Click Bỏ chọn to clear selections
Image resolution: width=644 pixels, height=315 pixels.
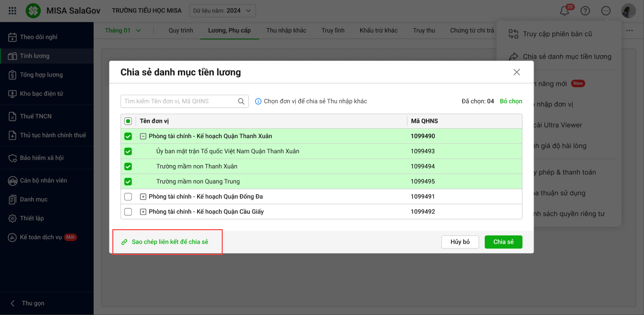pyautogui.click(x=510, y=102)
